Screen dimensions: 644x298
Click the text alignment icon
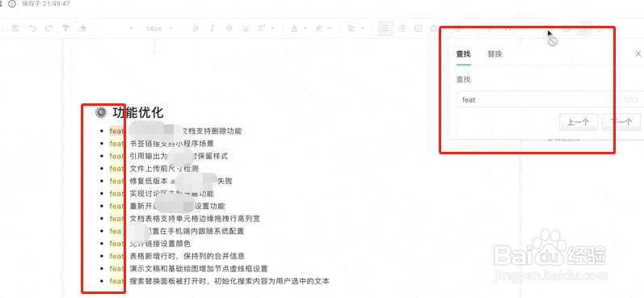point(351,28)
